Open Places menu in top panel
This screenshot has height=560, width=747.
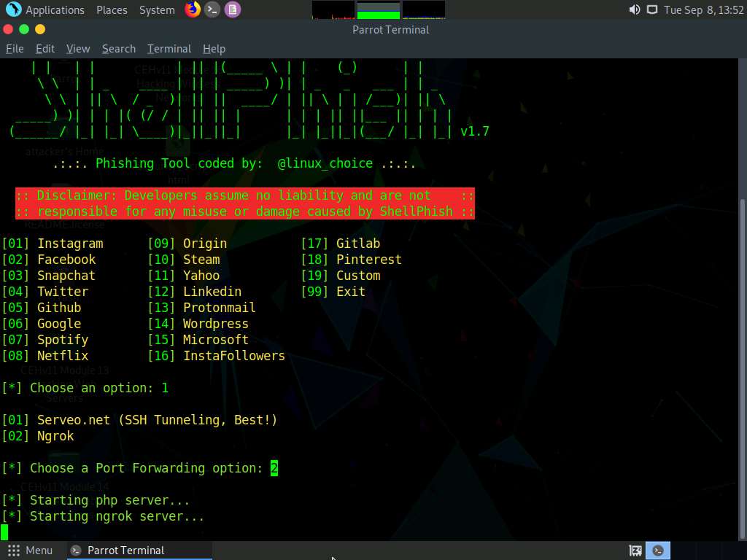pos(112,10)
